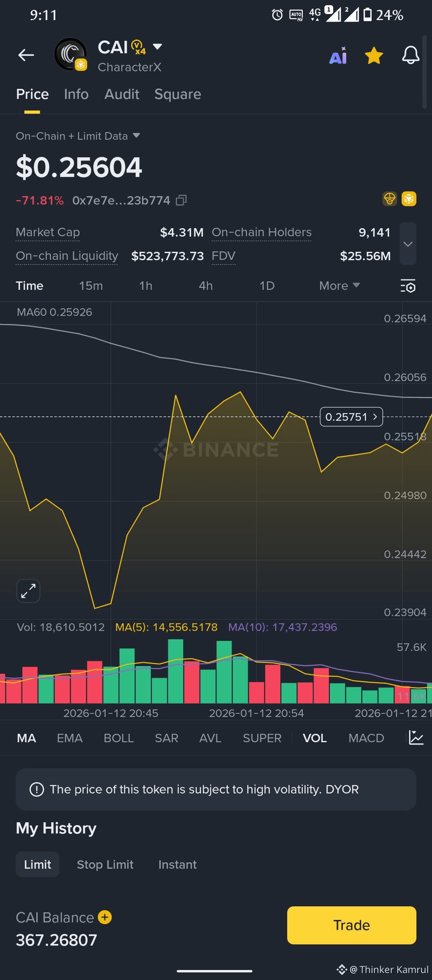This screenshot has height=980, width=432.
Task: Tap the yellow BNB chain badge
Action: coord(409,199)
